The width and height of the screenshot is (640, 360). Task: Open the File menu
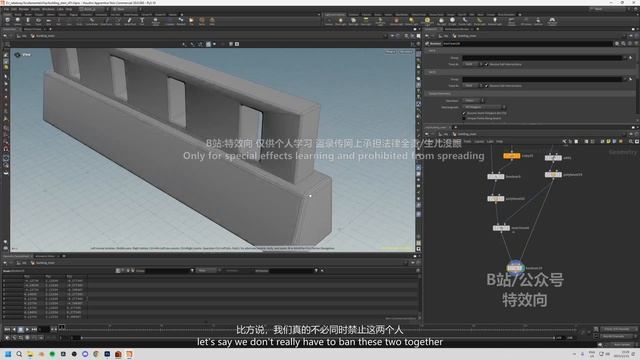coord(6,9)
